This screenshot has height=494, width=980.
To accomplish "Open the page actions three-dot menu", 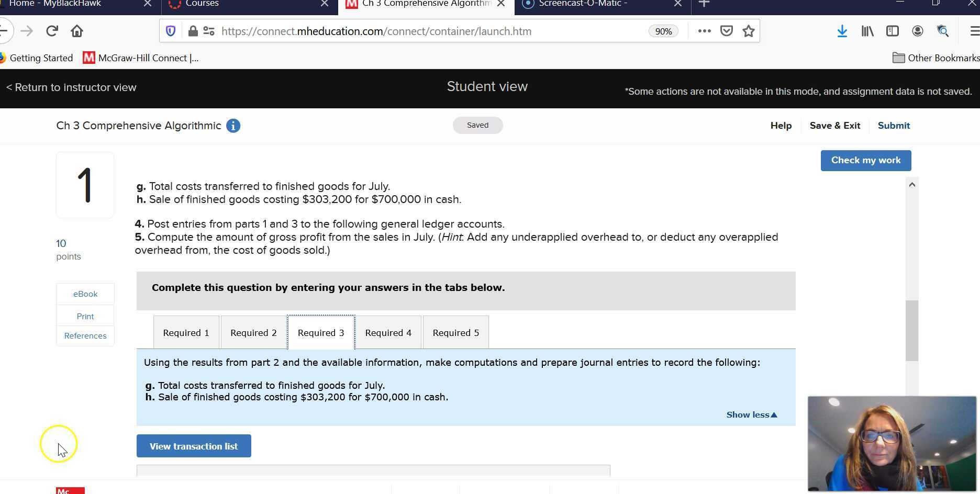I will pyautogui.click(x=704, y=31).
